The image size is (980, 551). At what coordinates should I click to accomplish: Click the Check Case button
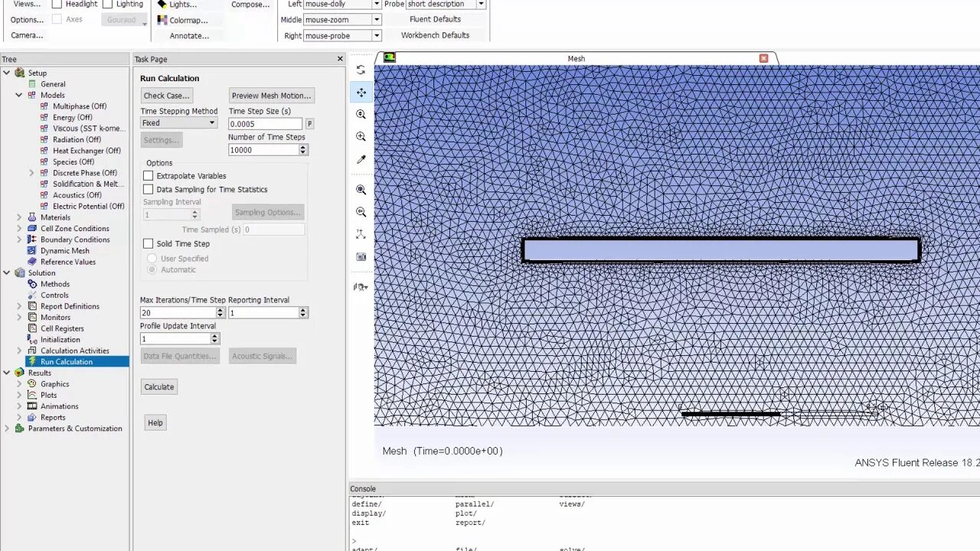pos(166,96)
